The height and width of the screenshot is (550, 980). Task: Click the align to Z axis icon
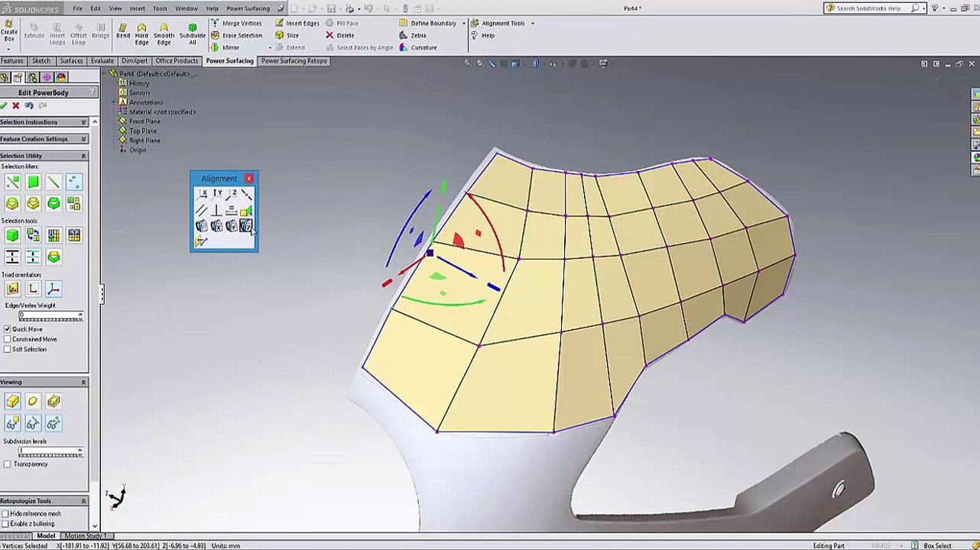point(233,194)
